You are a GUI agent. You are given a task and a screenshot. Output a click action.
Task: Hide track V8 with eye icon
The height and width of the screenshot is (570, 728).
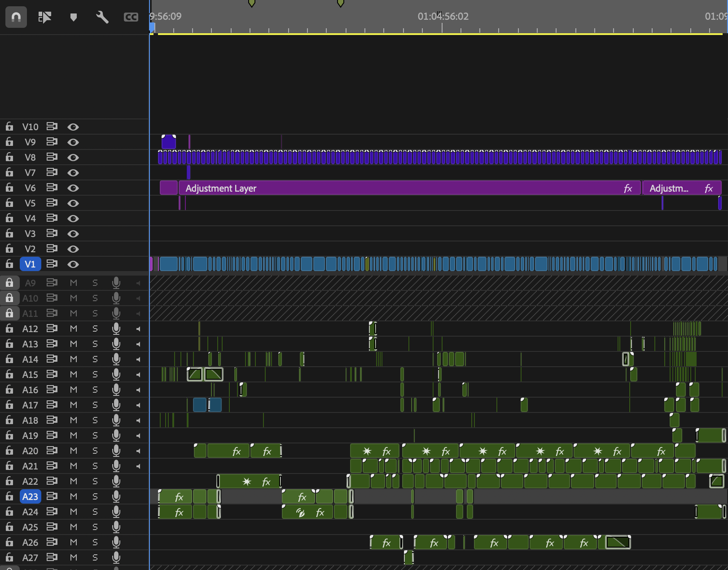73,158
